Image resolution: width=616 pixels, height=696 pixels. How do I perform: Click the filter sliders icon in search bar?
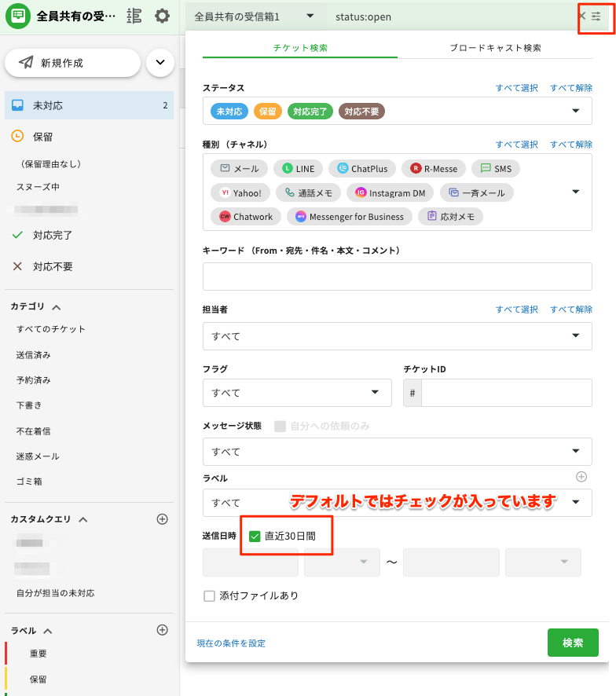pos(596,16)
